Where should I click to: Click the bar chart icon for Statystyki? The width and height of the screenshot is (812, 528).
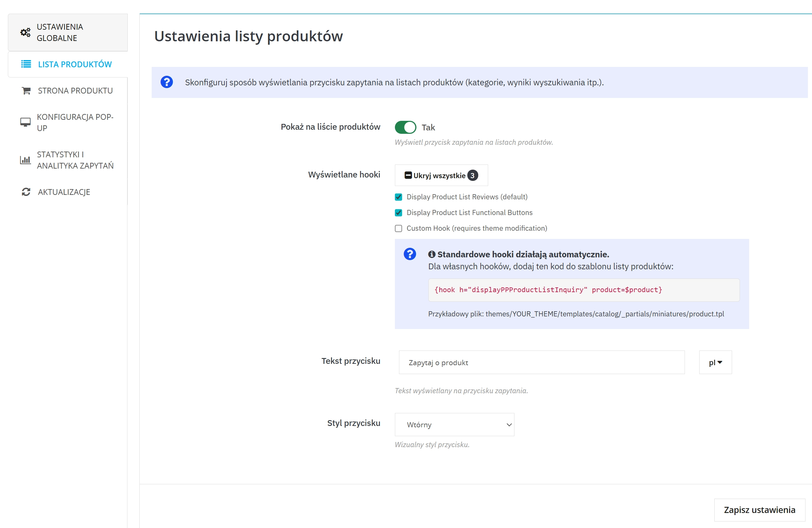pyautogui.click(x=25, y=160)
